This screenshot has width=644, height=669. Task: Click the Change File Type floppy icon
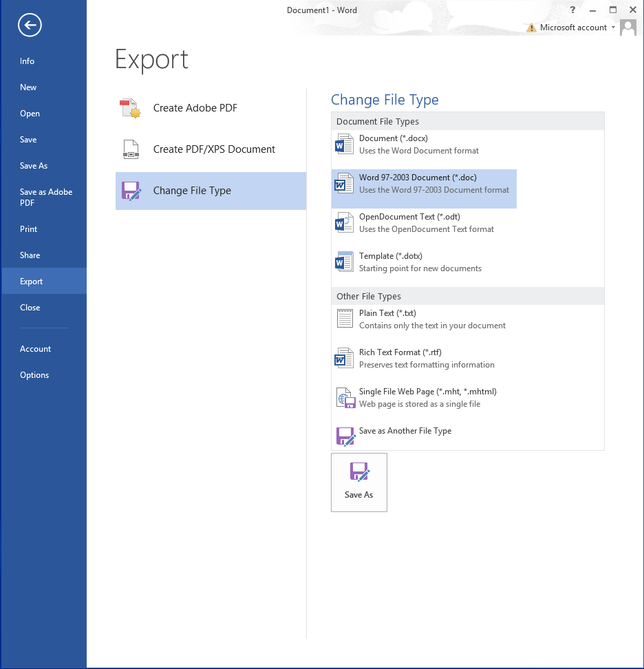(x=131, y=191)
